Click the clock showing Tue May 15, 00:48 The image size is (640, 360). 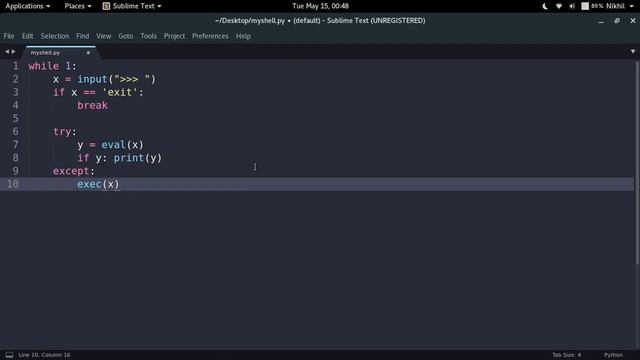(320, 6)
